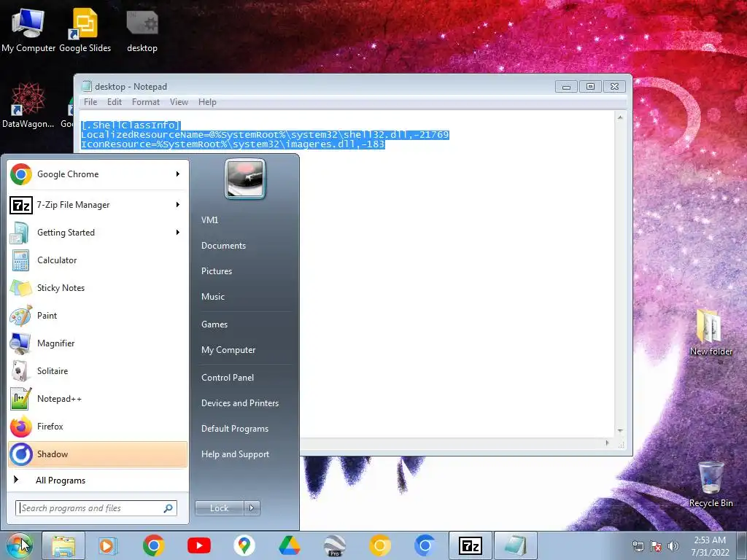Select the Google Slides desktop shortcut
The image size is (747, 560).
[85, 30]
